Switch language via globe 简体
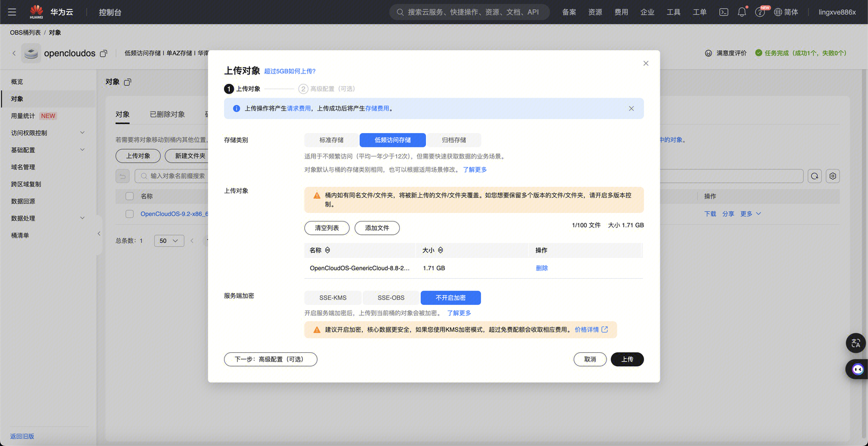Screen dimensions: 868x446 (786, 12)
